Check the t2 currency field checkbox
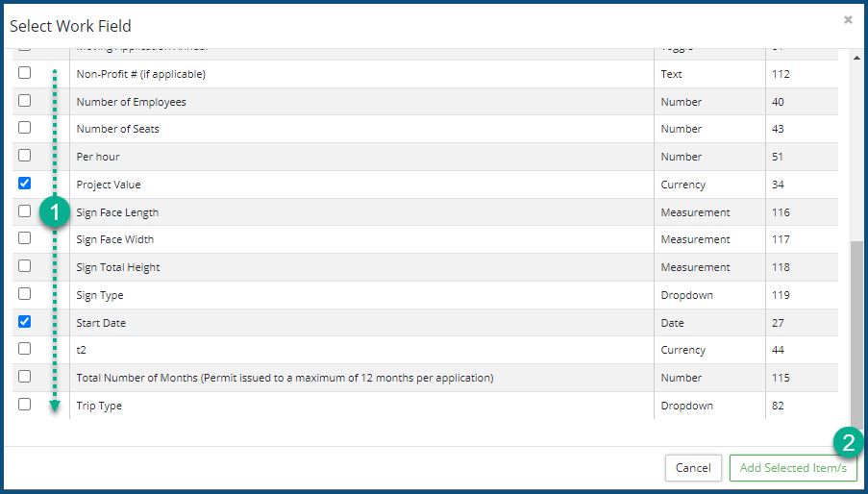Screen dimensions: 868x494 click(x=25, y=349)
